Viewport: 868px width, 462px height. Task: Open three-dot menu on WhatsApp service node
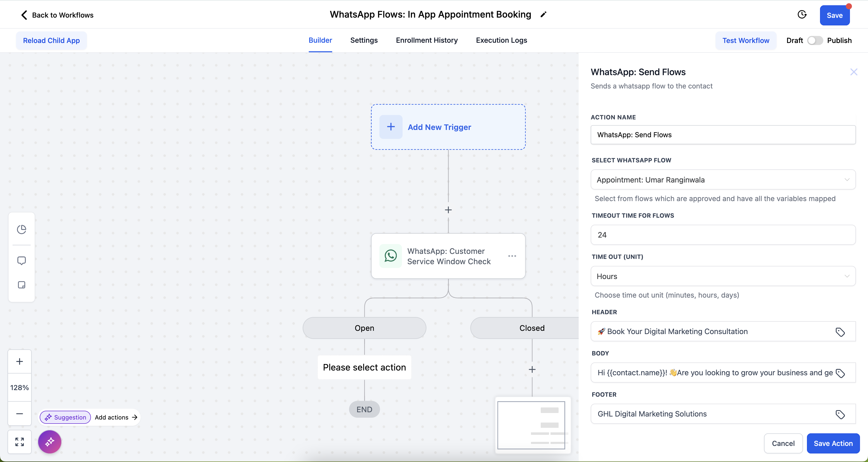pyautogui.click(x=512, y=256)
